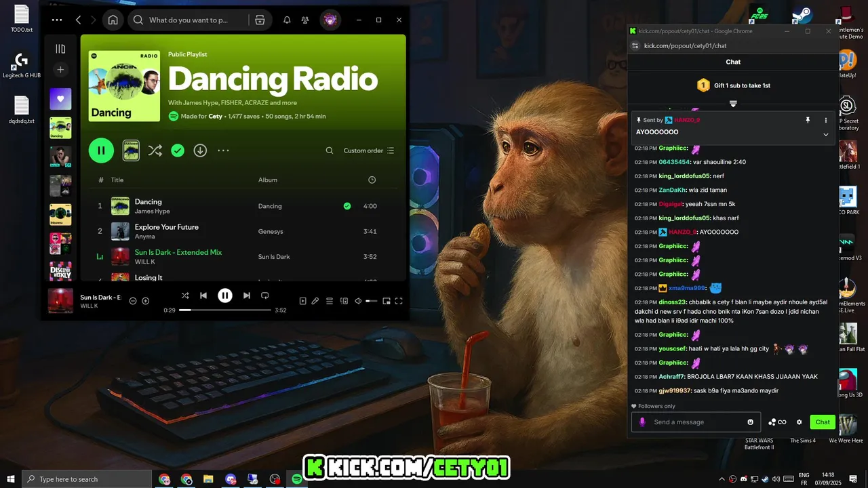Expand leaderboard arrow under Gift 1 sub
868x488 pixels.
(733, 104)
